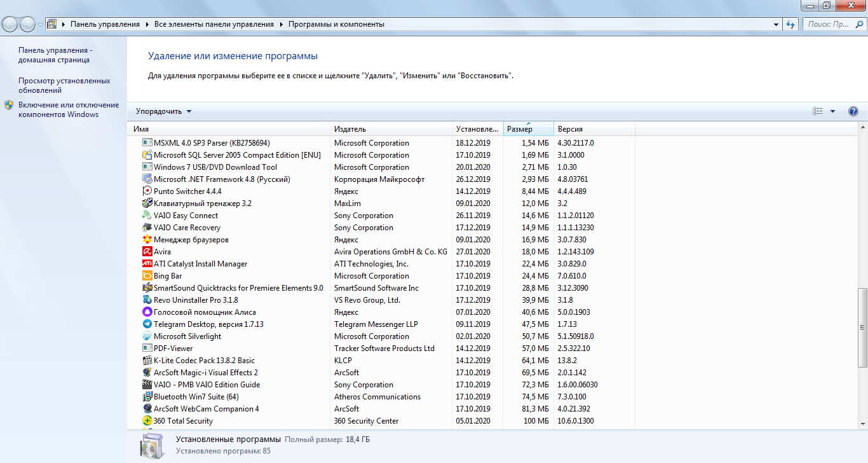Select the Менеджер браузеров icon
Screen dimensions: 868x463
tap(147, 240)
